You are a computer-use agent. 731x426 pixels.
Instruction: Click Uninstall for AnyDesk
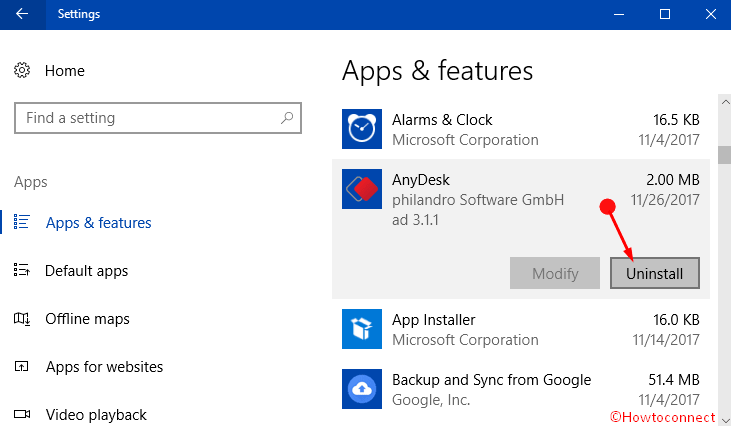point(655,273)
